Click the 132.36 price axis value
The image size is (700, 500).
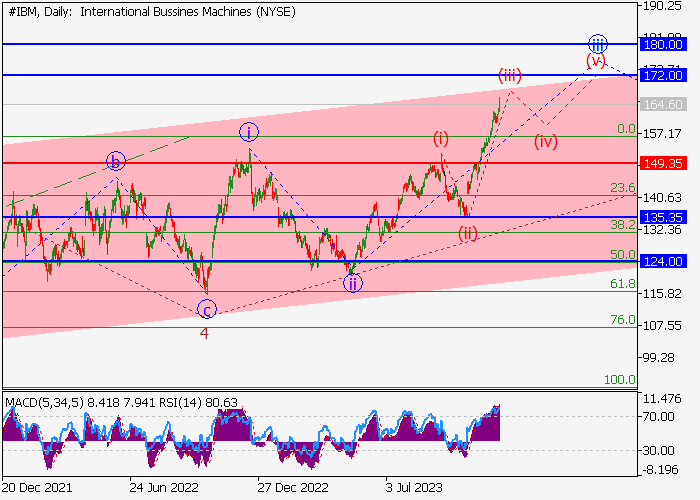pyautogui.click(x=662, y=229)
